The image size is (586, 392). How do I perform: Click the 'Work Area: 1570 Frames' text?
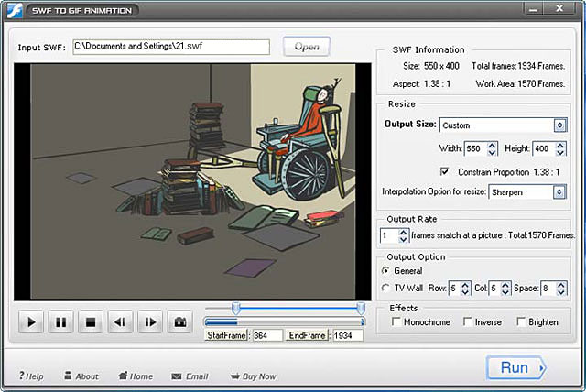click(x=520, y=83)
